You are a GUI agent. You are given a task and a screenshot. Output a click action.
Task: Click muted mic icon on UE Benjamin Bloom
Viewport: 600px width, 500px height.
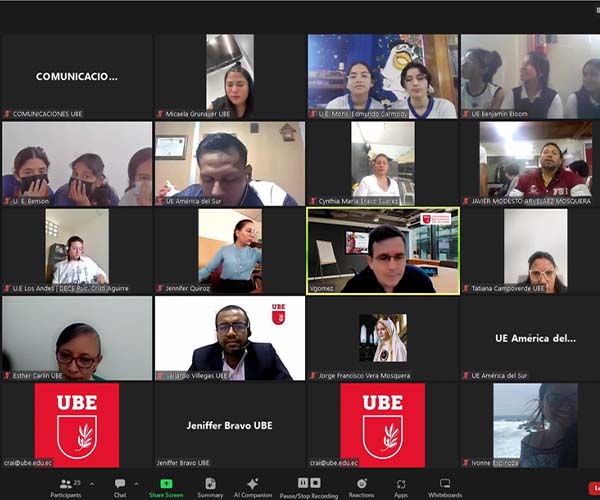coord(466,114)
